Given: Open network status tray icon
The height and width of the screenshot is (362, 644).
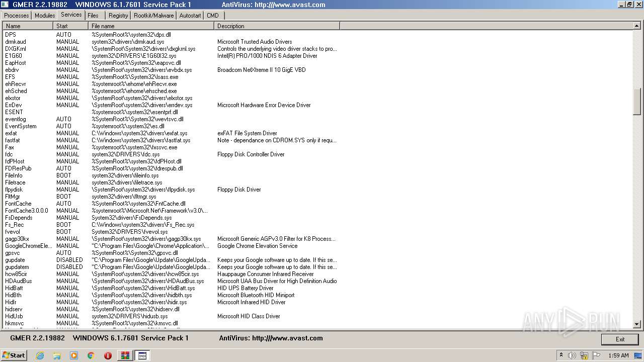Looking at the screenshot, I should point(584,355).
